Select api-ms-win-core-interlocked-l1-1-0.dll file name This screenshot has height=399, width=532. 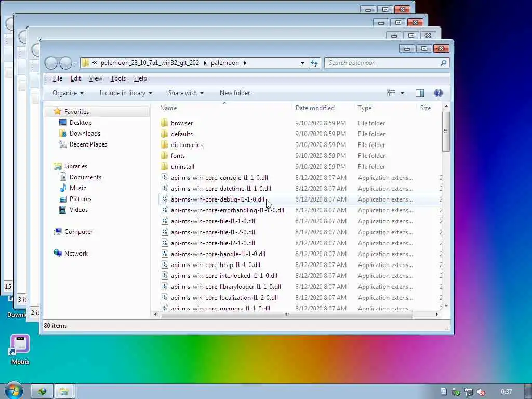coord(224,275)
